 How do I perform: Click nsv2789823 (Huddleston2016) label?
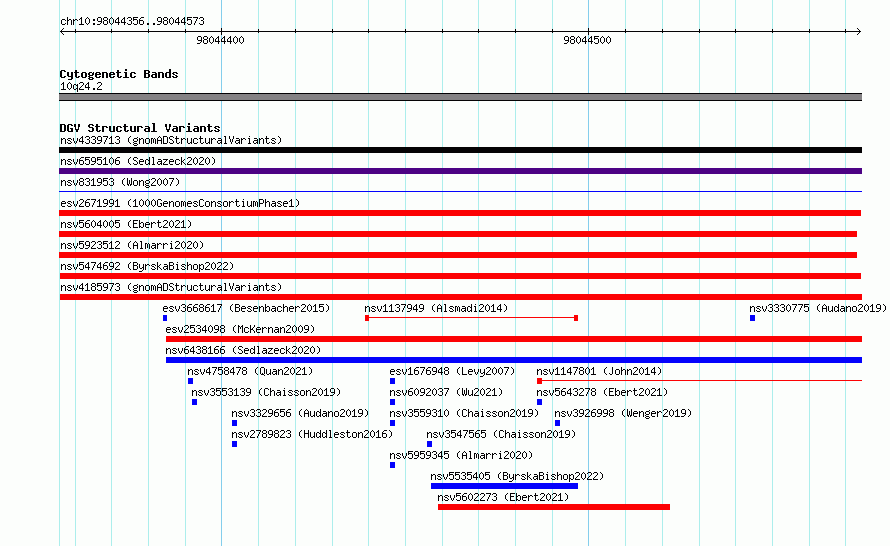coord(312,434)
